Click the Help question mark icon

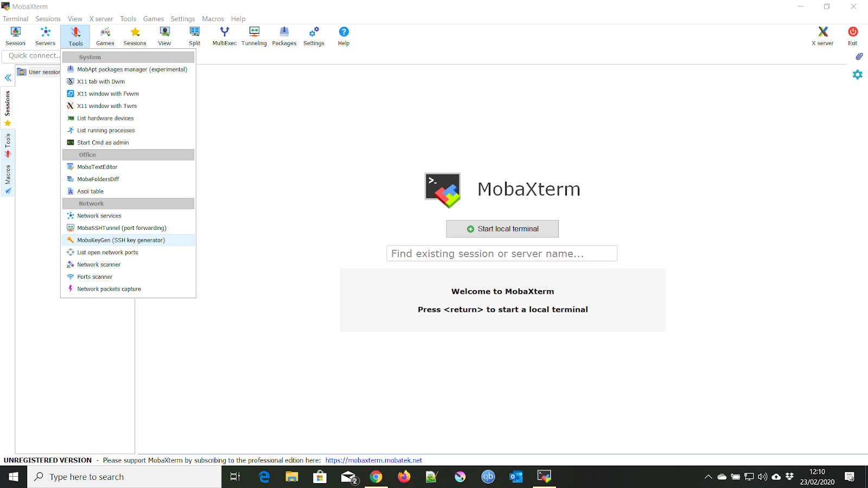343,36
